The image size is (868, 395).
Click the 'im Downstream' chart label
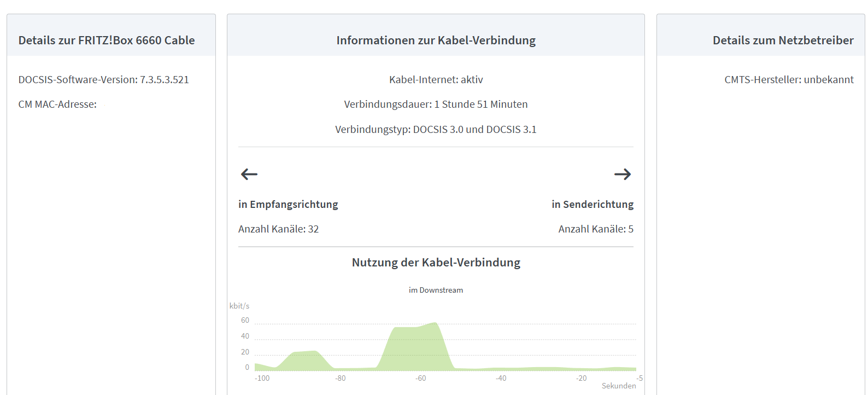click(436, 291)
